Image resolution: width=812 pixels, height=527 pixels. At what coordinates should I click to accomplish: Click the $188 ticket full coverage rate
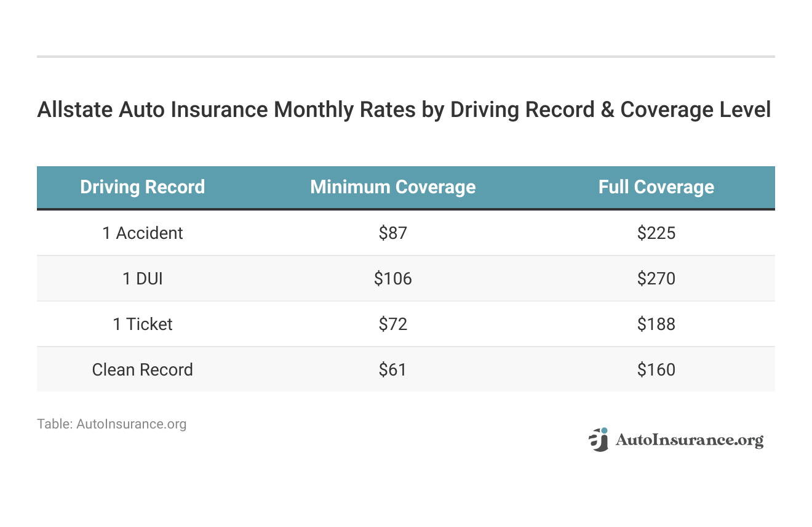pyautogui.click(x=656, y=324)
